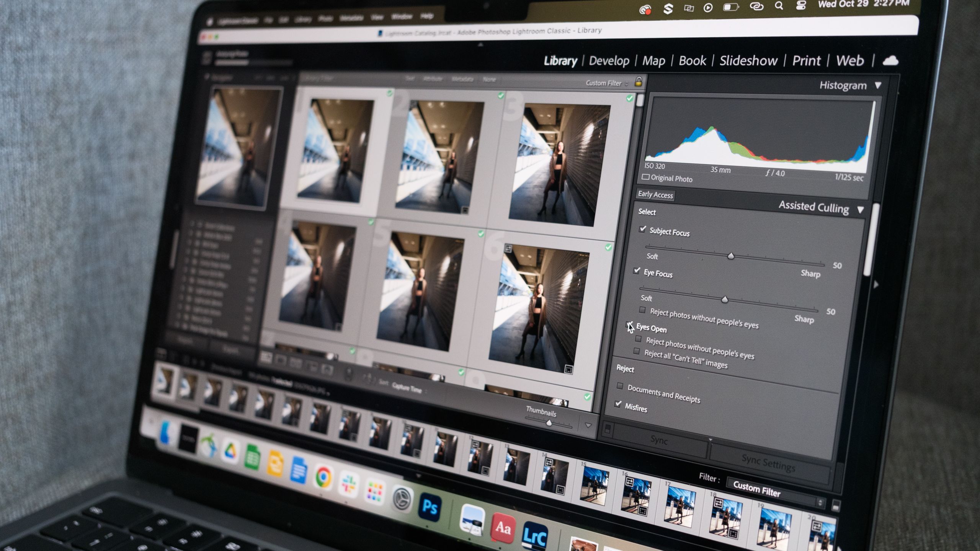Viewport: 980px width, 551px height.
Task: Click the filter lock icon near Custom Filter
Action: point(638,82)
